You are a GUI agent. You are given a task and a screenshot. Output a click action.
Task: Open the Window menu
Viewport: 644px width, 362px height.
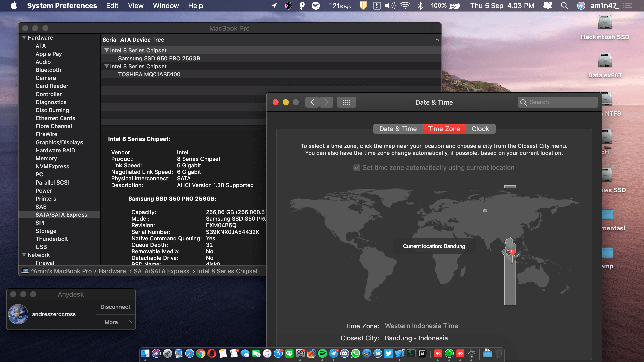pyautogui.click(x=166, y=6)
